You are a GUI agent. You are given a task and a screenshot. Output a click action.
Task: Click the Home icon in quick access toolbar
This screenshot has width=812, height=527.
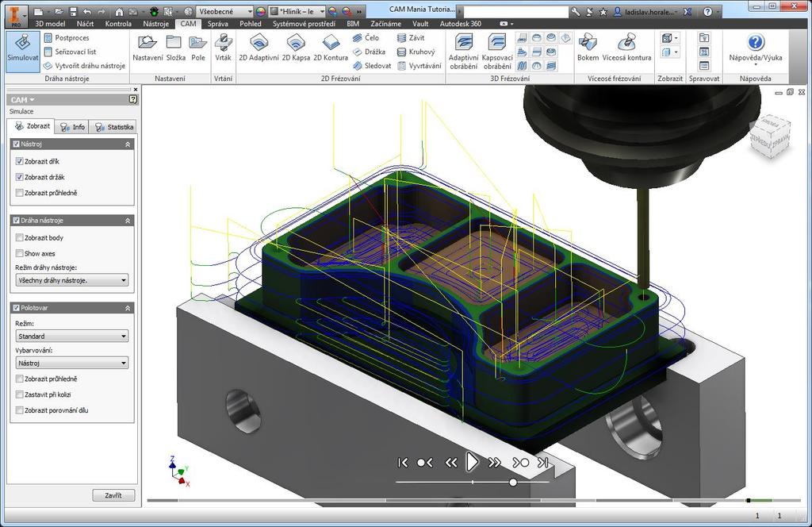(119, 11)
